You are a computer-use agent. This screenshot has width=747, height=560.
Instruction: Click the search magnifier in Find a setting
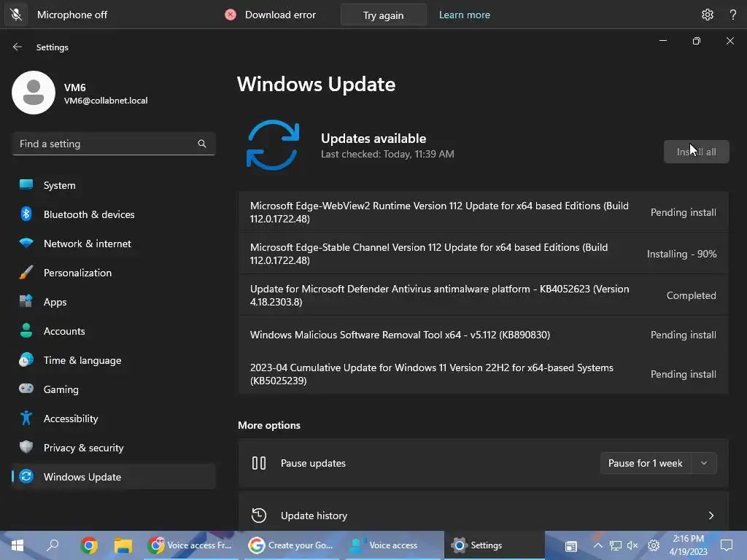(202, 144)
